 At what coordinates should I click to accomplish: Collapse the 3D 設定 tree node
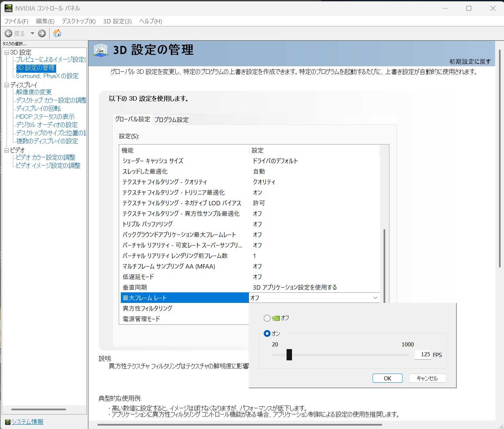click(6, 52)
